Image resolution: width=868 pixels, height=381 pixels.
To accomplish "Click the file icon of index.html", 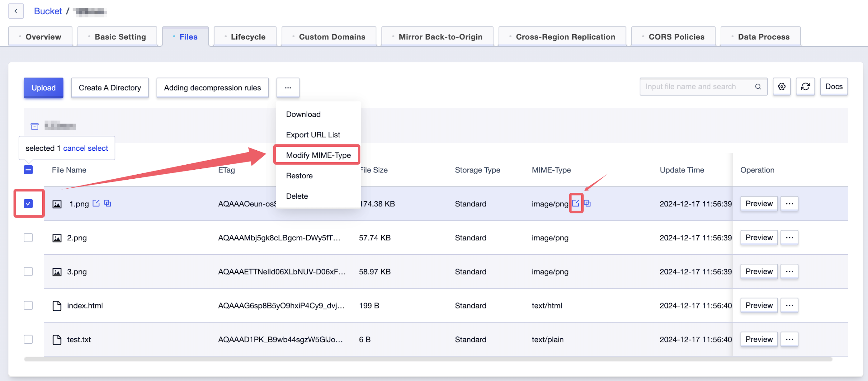I will (57, 306).
